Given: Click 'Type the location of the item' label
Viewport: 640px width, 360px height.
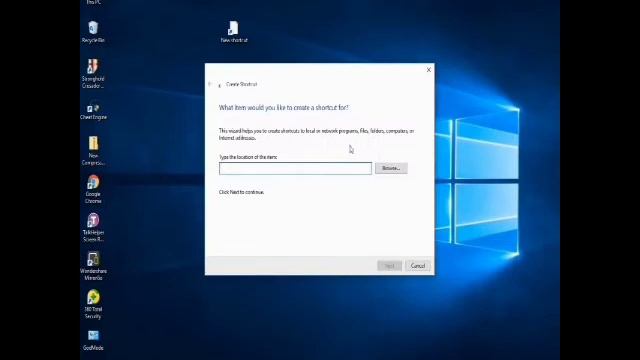Looking at the screenshot, I should pyautogui.click(x=248, y=157).
